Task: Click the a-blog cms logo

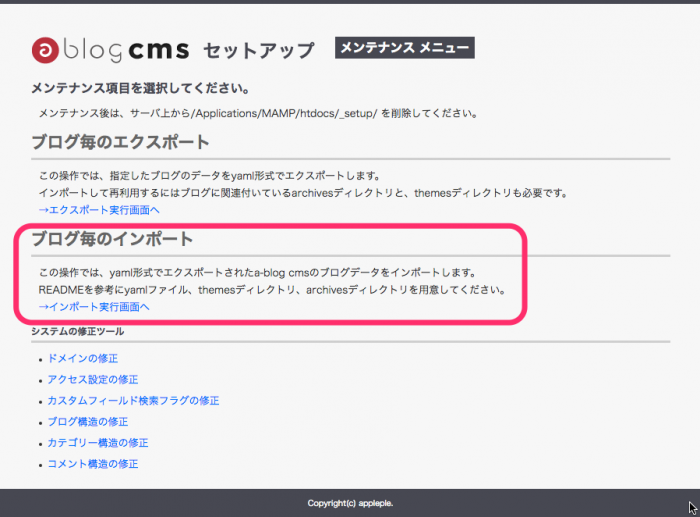Action: pyautogui.click(x=110, y=50)
